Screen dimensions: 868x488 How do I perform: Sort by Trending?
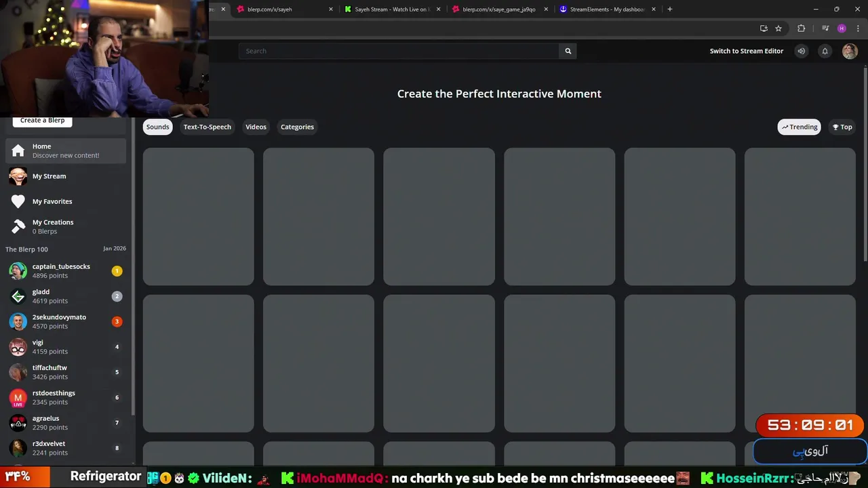[x=799, y=127]
